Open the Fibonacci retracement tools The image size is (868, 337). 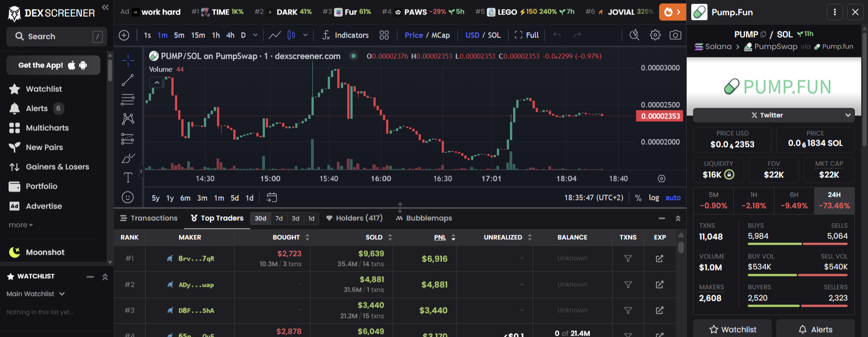pyautogui.click(x=128, y=100)
